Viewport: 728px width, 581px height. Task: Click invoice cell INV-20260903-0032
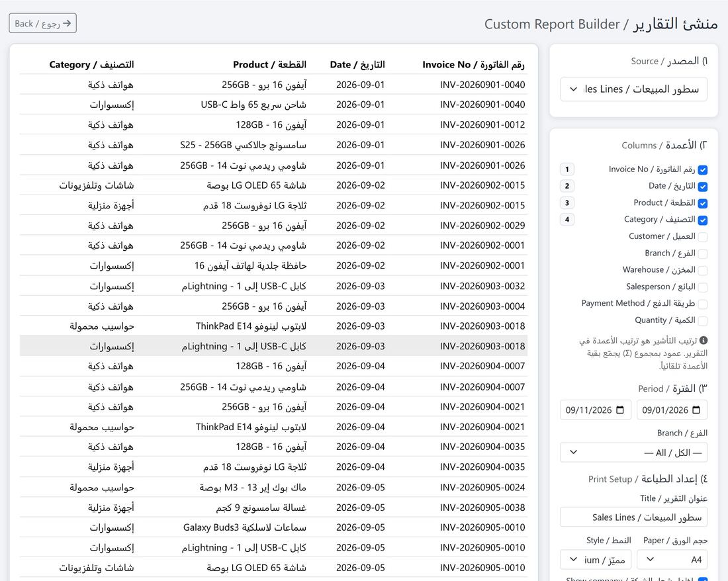coord(482,286)
